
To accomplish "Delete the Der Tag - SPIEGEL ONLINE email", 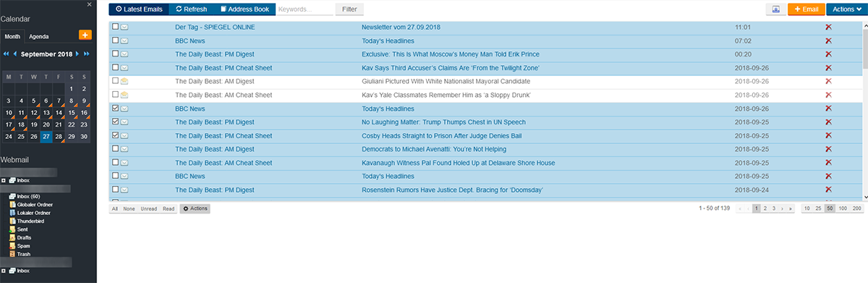I will pos(828,27).
